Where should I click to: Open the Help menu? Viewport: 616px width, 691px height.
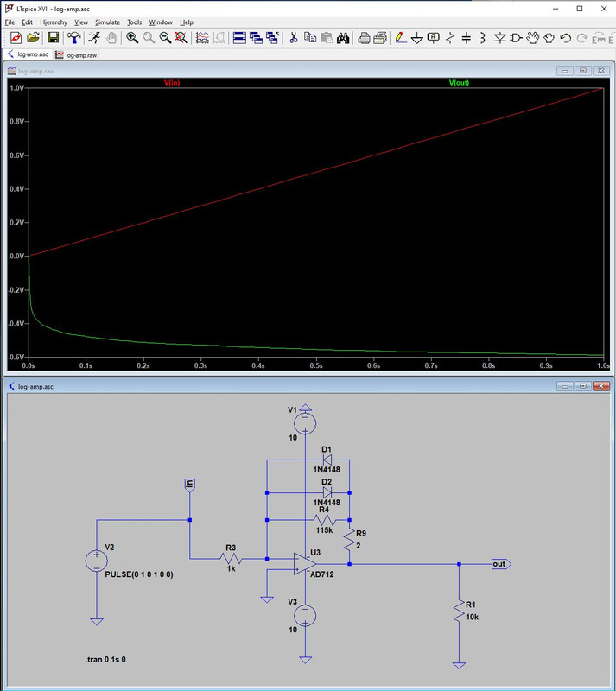[187, 22]
